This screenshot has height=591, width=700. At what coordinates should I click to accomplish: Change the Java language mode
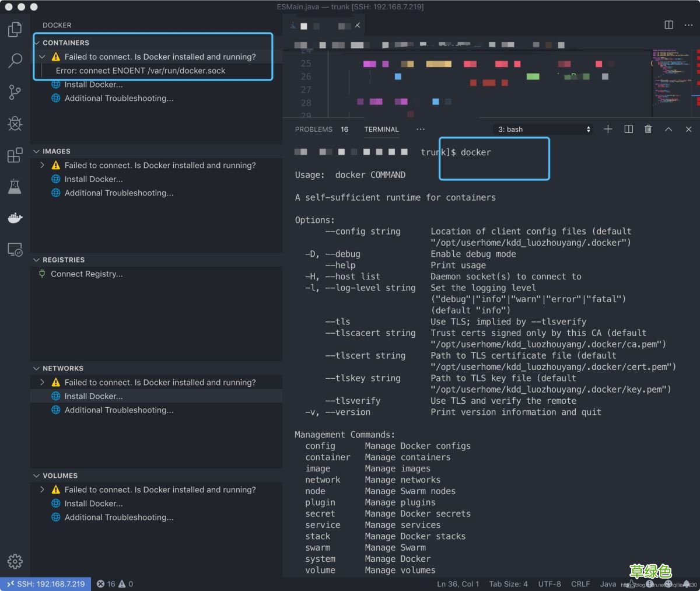608,583
